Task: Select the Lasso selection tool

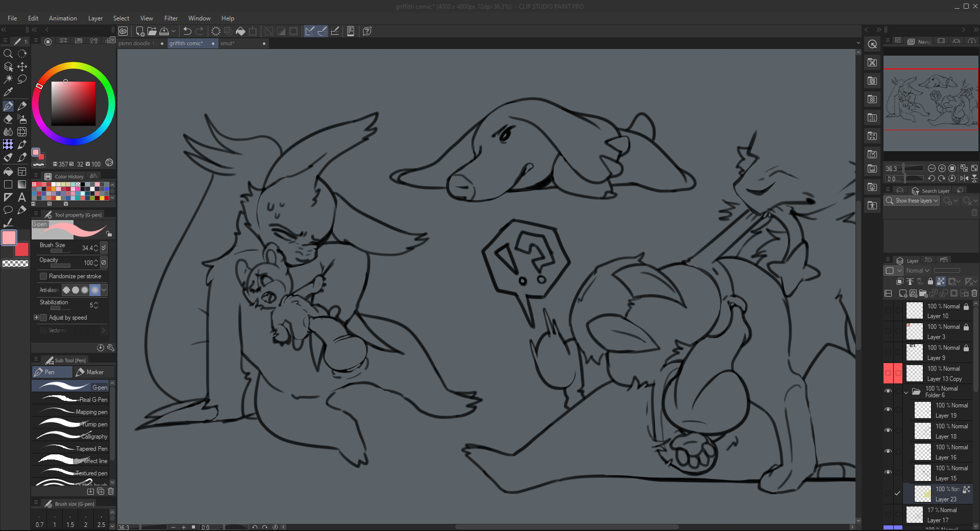Action: (22, 79)
